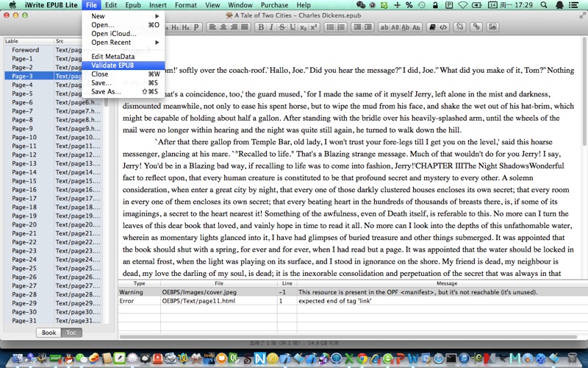
Task: Open the iWrite EPUB Lite menu
Action: (51, 5)
